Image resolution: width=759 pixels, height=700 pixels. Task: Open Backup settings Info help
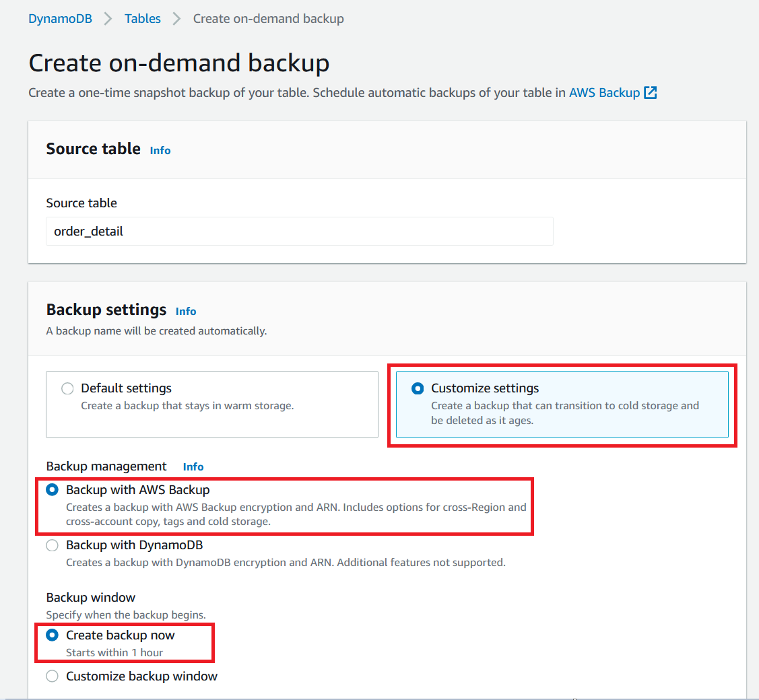pos(186,311)
